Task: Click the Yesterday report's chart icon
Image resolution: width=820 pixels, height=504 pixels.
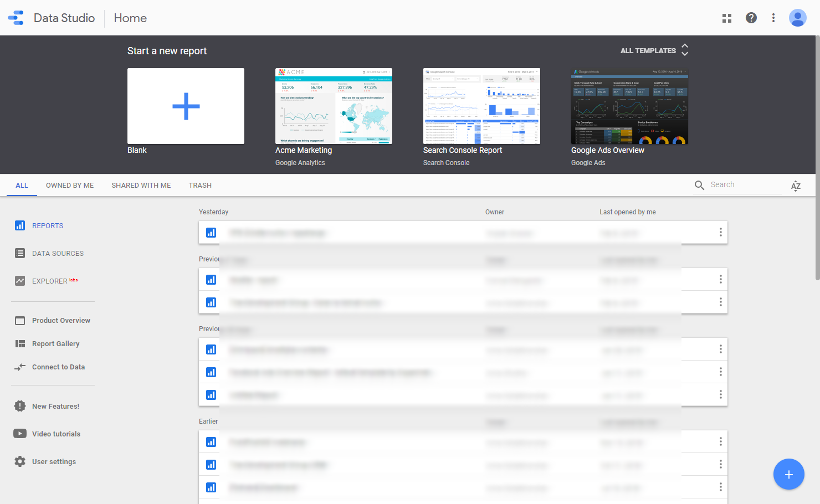Action: (x=211, y=233)
